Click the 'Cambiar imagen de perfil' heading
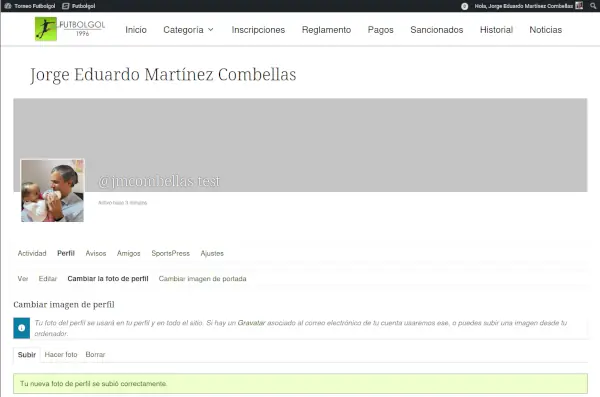Image resolution: width=600 pixels, height=397 pixels. (x=64, y=305)
